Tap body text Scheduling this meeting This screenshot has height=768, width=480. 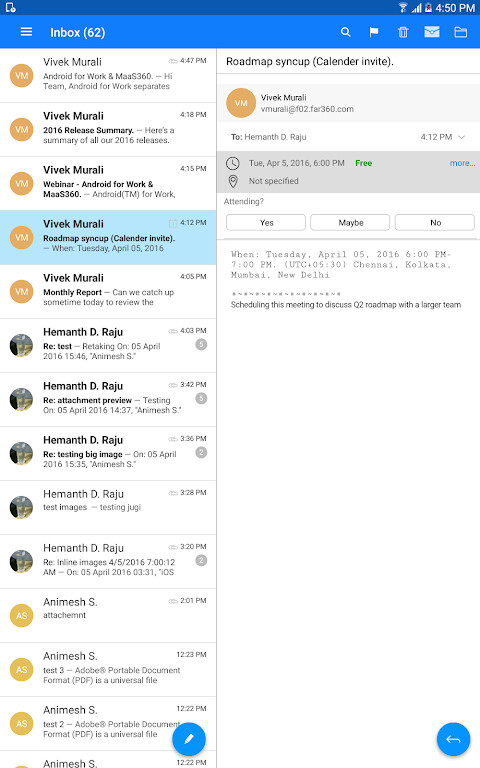[346, 305]
